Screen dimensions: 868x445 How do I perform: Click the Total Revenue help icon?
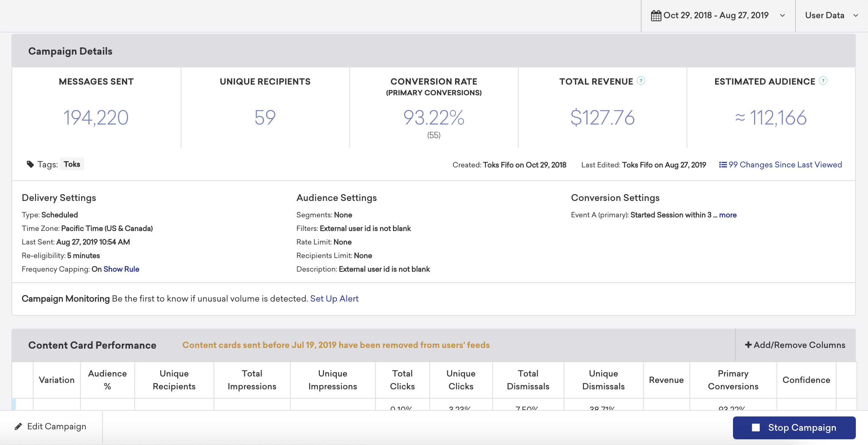click(641, 81)
